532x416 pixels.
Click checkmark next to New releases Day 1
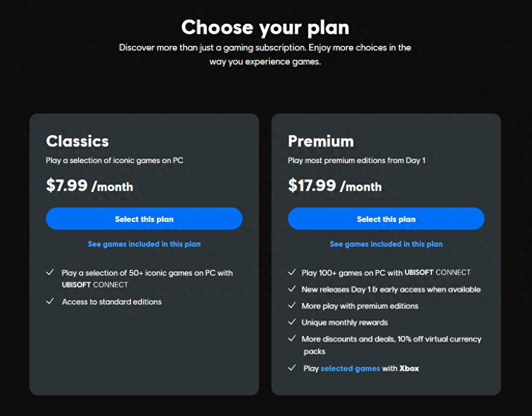point(292,289)
